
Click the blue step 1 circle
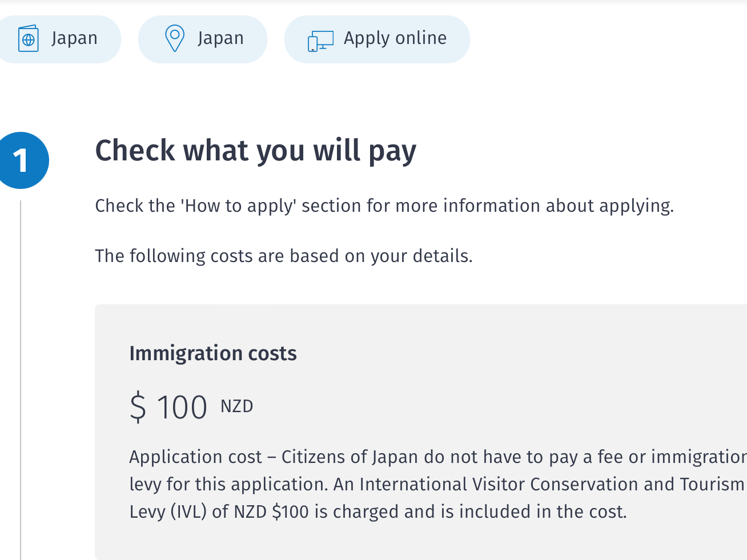[22, 160]
